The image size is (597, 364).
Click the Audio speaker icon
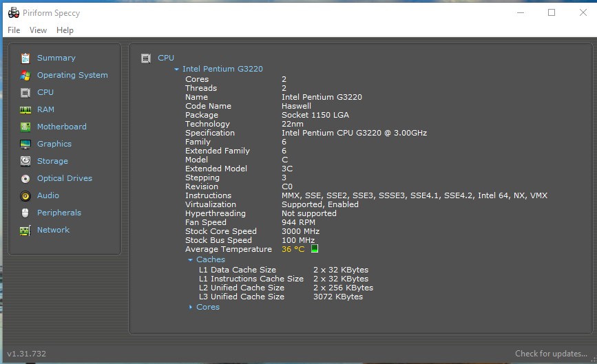(25, 196)
